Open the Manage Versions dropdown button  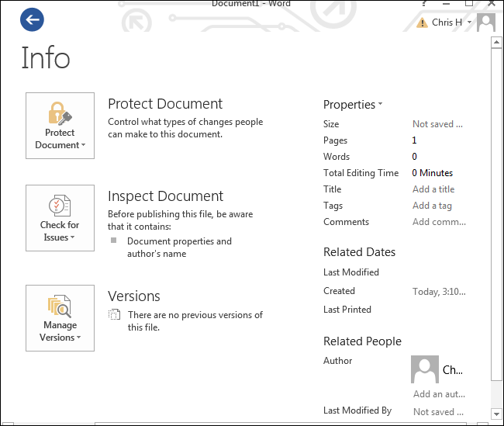[60, 338]
